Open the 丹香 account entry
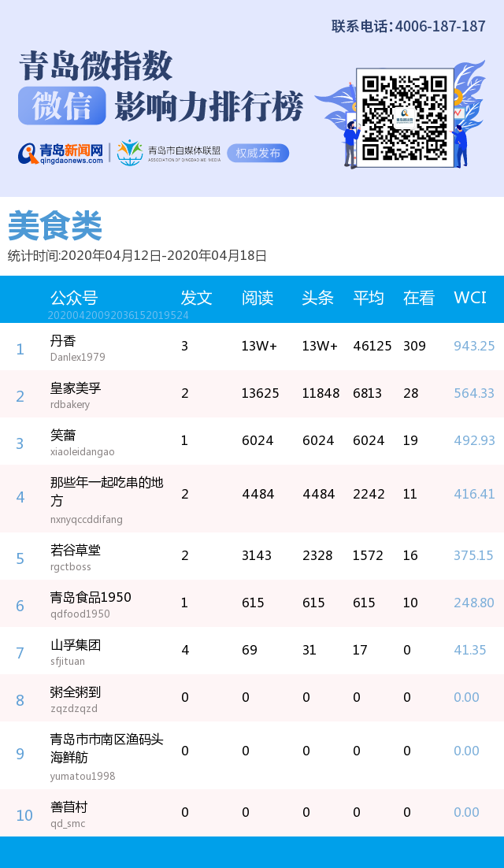The width and height of the screenshot is (504, 868). (x=63, y=341)
